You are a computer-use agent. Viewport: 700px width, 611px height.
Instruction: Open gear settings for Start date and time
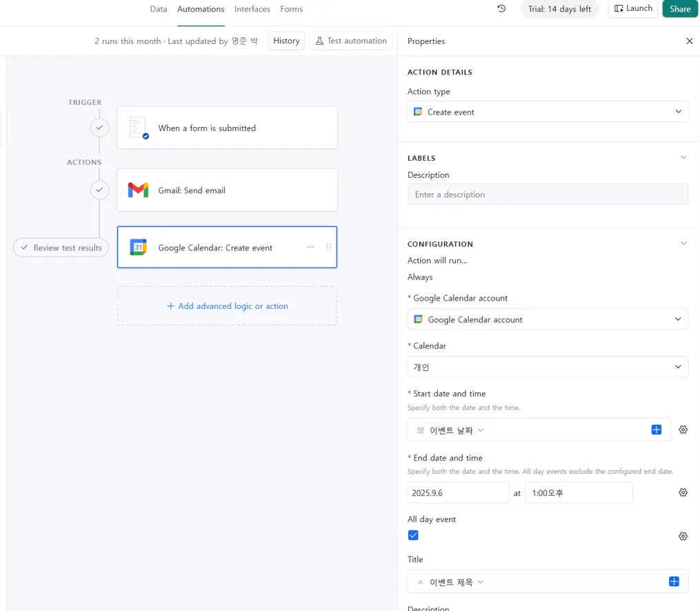pos(683,430)
